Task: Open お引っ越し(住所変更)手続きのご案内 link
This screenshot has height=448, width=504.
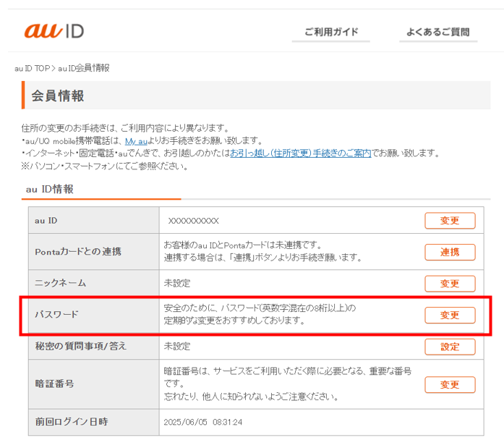Action: 301,153
